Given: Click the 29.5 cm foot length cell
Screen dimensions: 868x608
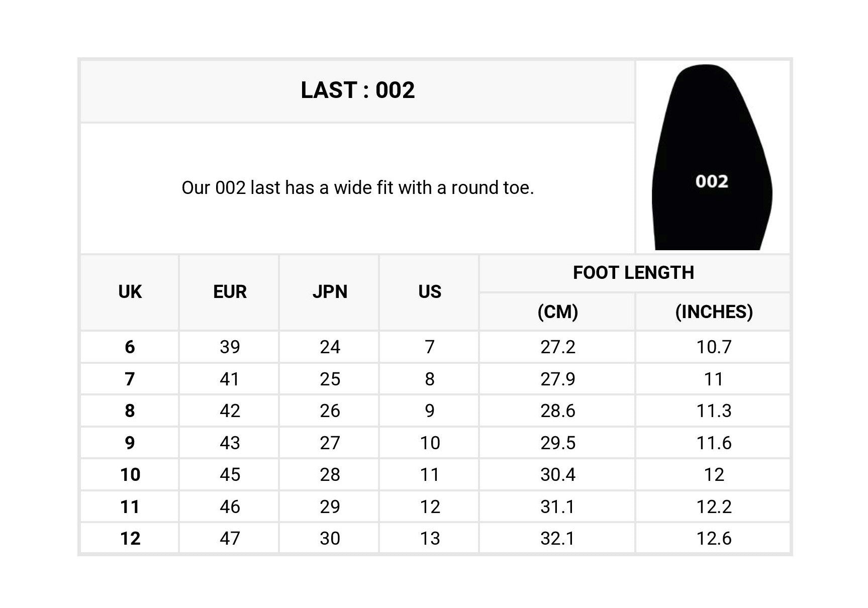Looking at the screenshot, I should pos(557,443).
